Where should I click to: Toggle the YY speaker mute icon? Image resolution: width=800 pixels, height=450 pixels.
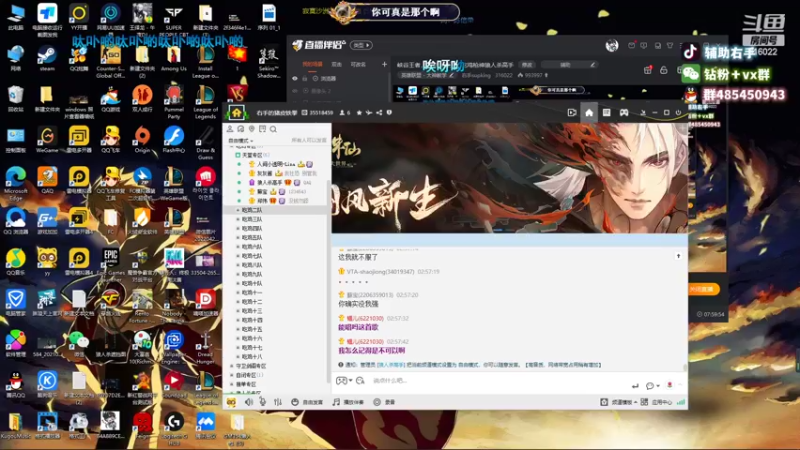[x=248, y=402]
